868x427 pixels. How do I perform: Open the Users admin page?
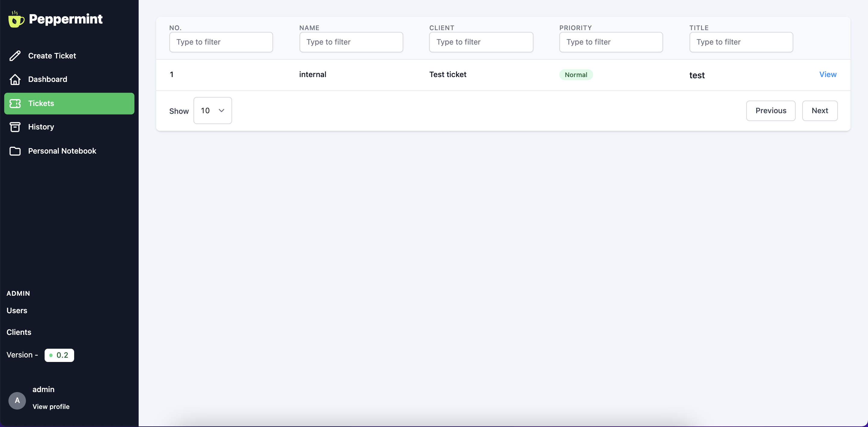click(17, 310)
